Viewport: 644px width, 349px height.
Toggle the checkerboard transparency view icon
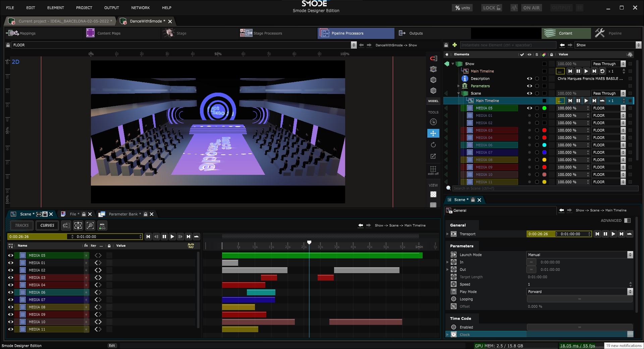(x=433, y=194)
